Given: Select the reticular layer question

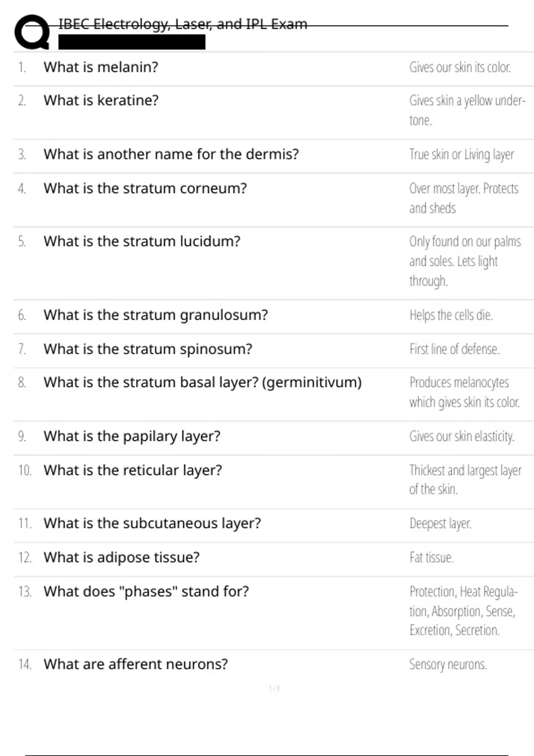Looking at the screenshot, I should (x=133, y=470).
